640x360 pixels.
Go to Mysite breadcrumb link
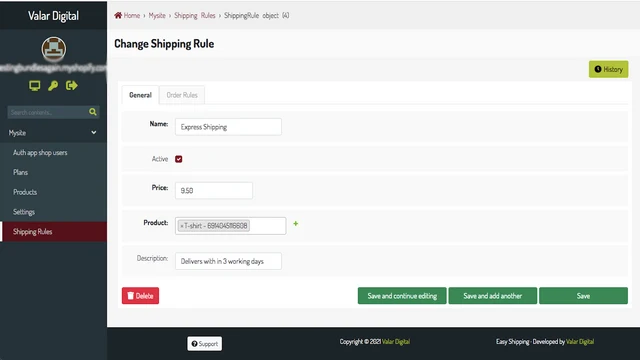coord(157,16)
